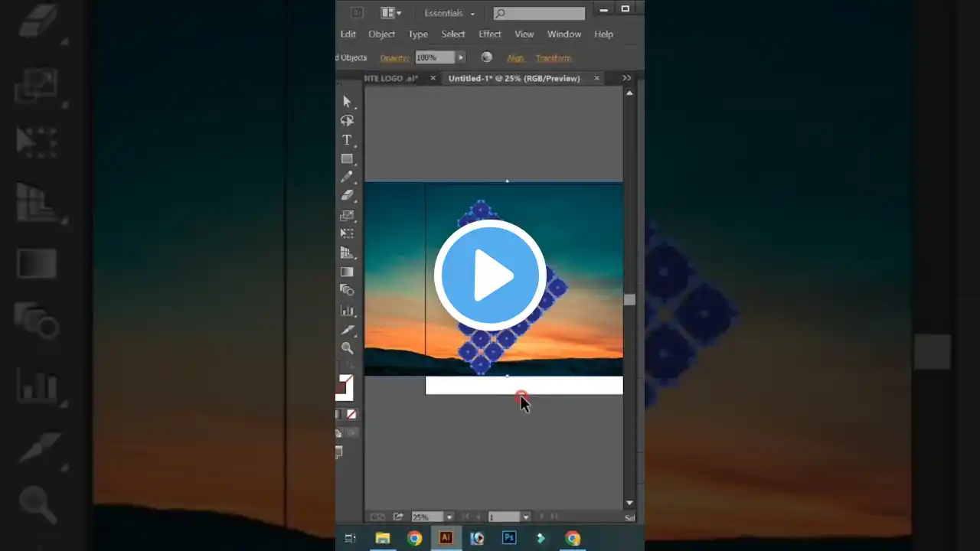
Task: Pick the Type tool
Action: pyautogui.click(x=347, y=140)
